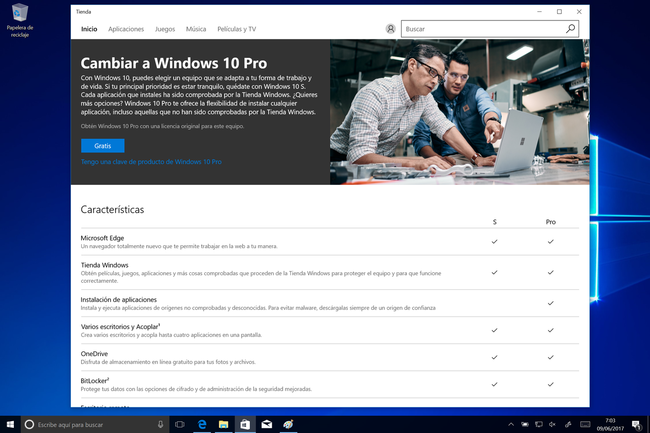This screenshot has height=433, width=650.
Task: Open Task View from the taskbar
Action: click(x=179, y=424)
